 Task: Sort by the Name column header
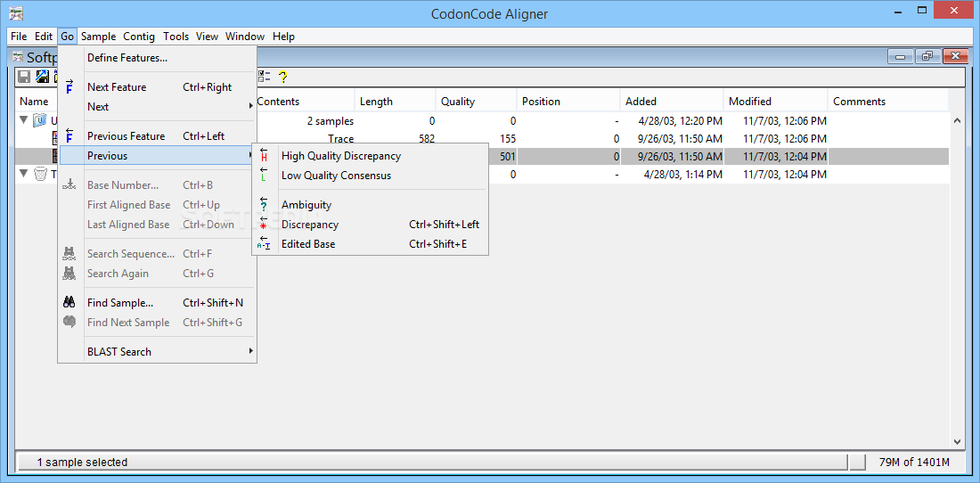pos(34,102)
